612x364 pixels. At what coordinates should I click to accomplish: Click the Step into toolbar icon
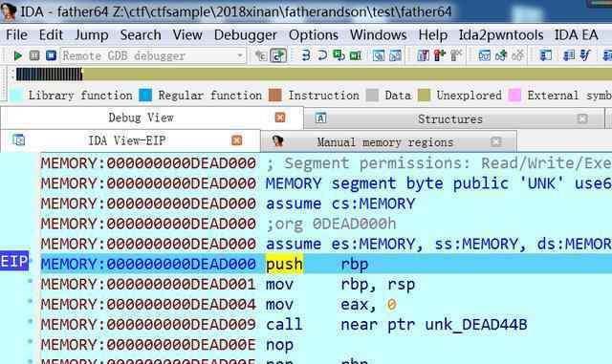tap(306, 55)
